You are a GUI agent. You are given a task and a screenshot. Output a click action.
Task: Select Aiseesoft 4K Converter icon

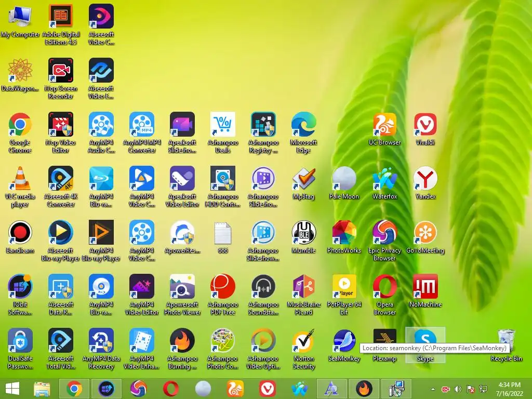61,187
